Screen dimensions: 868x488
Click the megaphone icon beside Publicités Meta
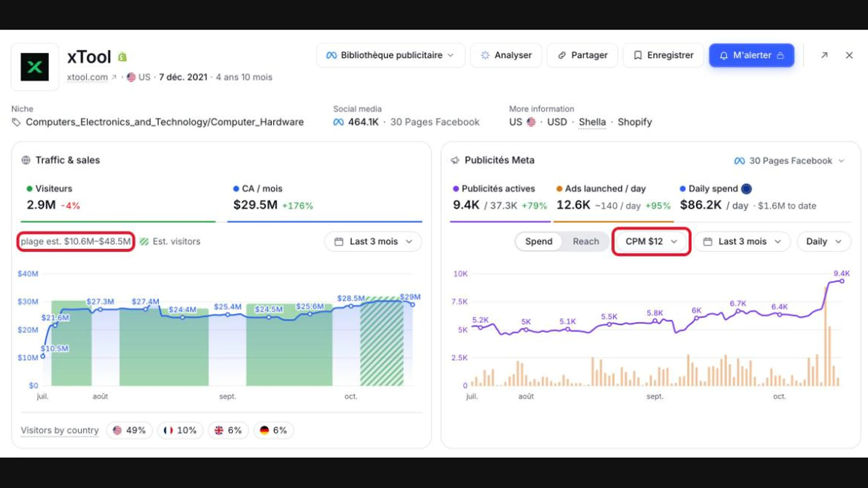pos(455,160)
